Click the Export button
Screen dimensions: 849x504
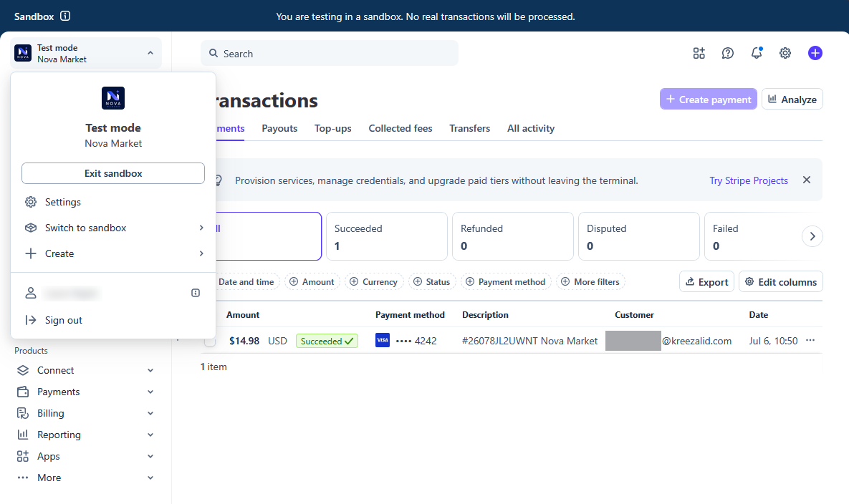[706, 282]
